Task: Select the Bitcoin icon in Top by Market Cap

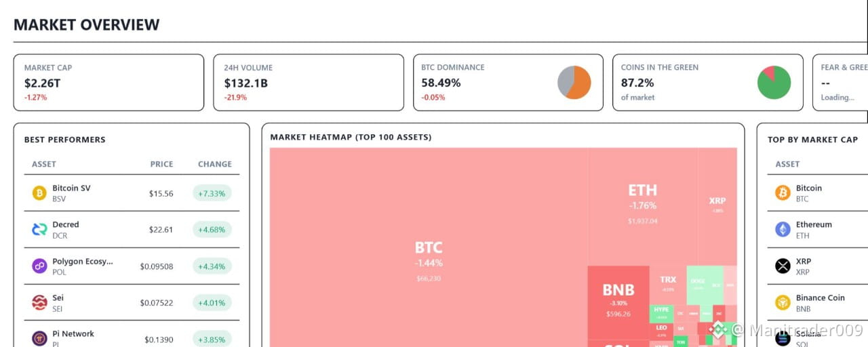Action: click(783, 193)
